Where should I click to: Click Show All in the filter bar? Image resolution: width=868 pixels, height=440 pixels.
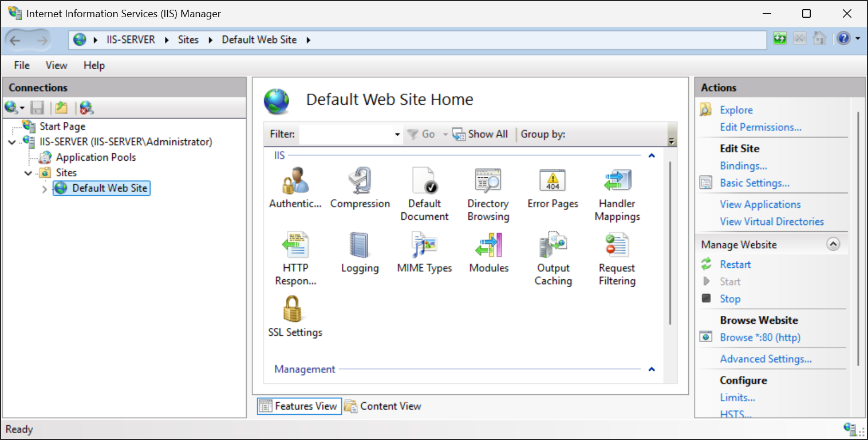(x=480, y=134)
